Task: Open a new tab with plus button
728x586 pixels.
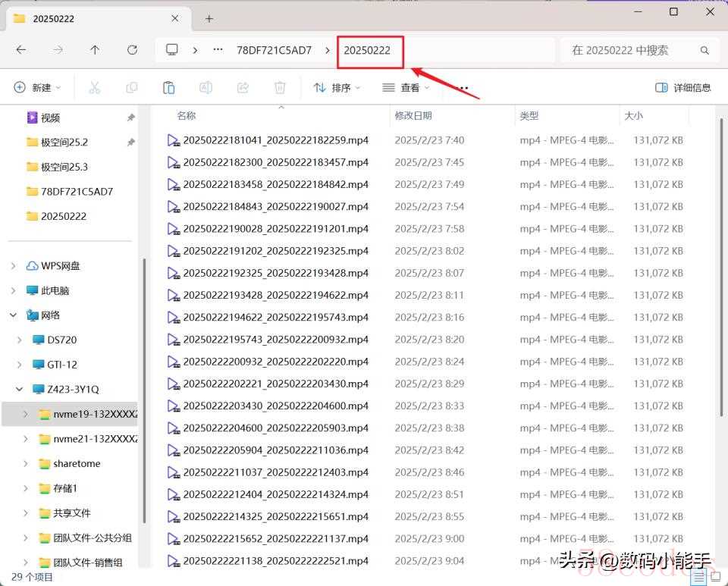Action: (x=209, y=18)
